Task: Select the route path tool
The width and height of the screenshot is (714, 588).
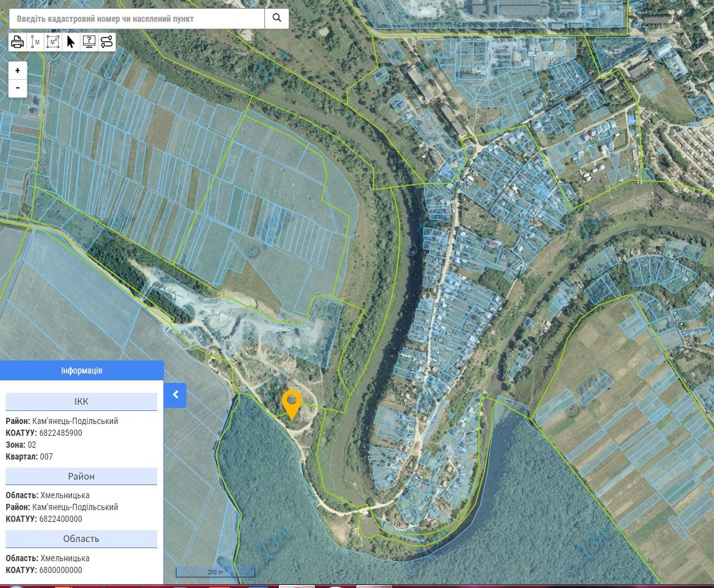Action: pyautogui.click(x=107, y=42)
